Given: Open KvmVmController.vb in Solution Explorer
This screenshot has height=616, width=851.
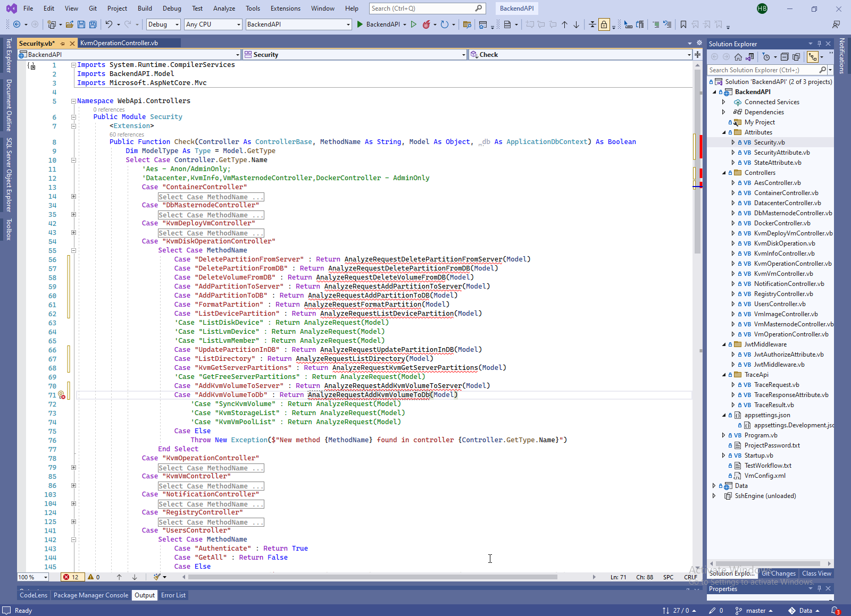Looking at the screenshot, I should (x=783, y=274).
